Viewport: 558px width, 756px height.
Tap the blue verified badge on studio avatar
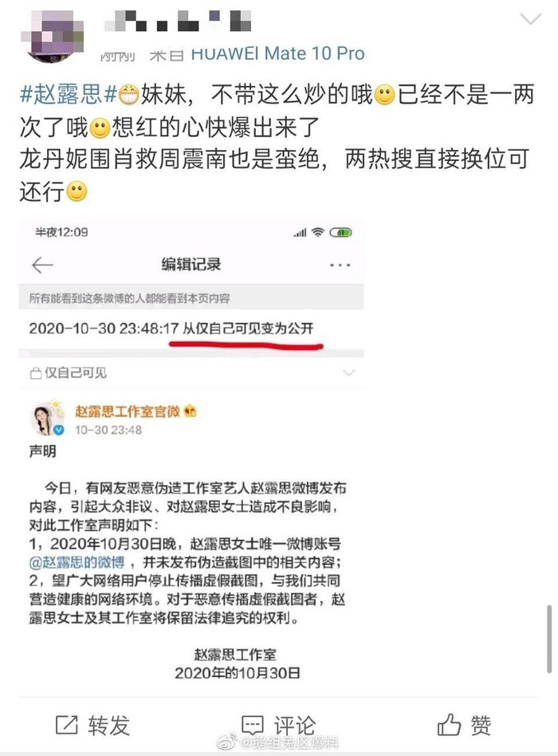(59, 430)
